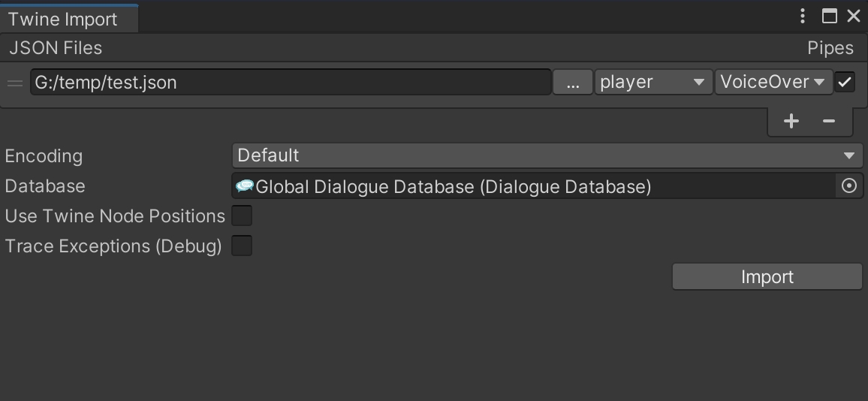This screenshot has width=868, height=401.
Task: Expand the VoiceOver dropdown
Action: [x=773, y=83]
